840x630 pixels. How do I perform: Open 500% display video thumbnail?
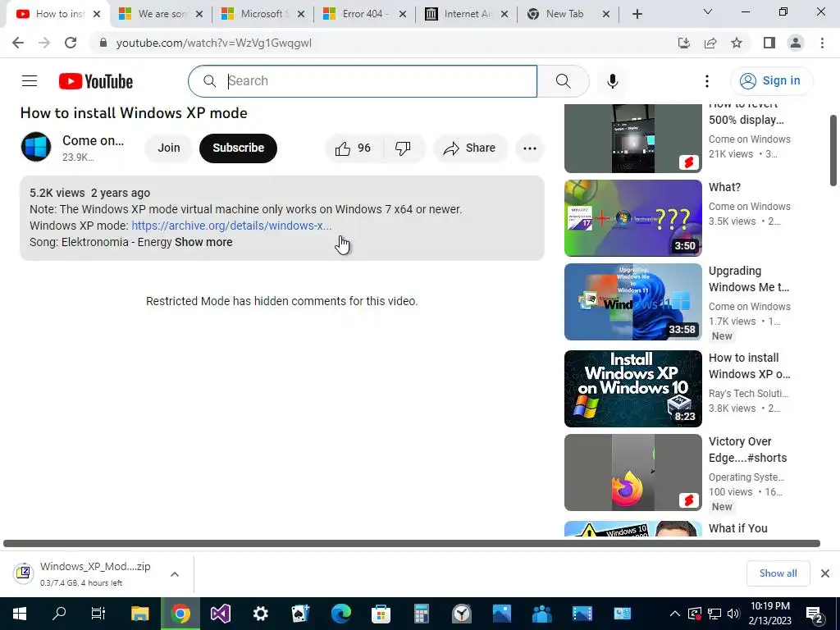pyautogui.click(x=632, y=138)
